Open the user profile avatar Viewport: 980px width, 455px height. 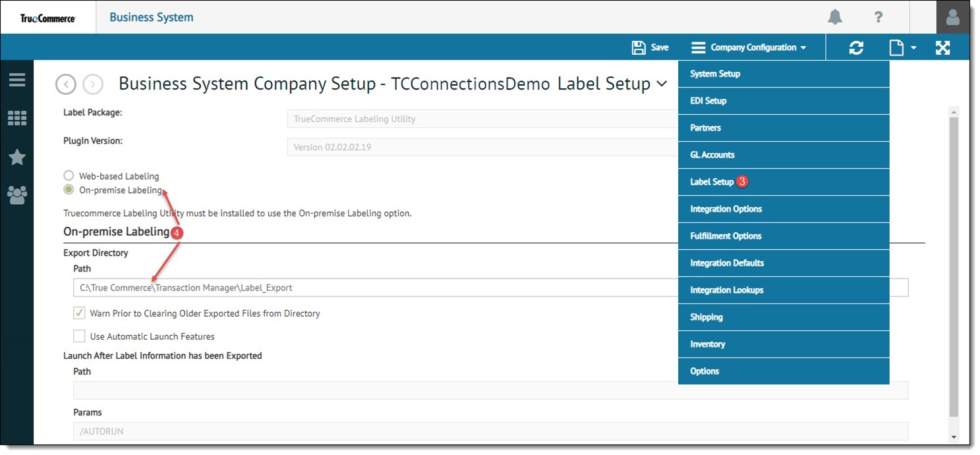coord(952,17)
